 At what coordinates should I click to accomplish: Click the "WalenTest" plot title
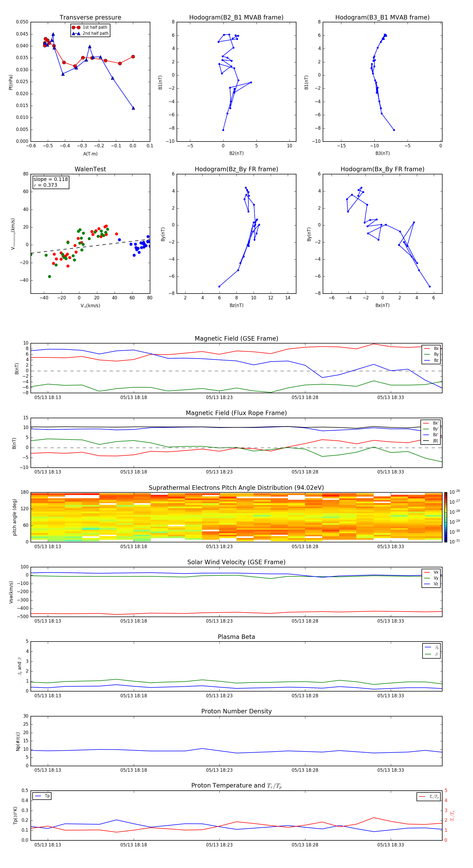(x=90, y=169)
